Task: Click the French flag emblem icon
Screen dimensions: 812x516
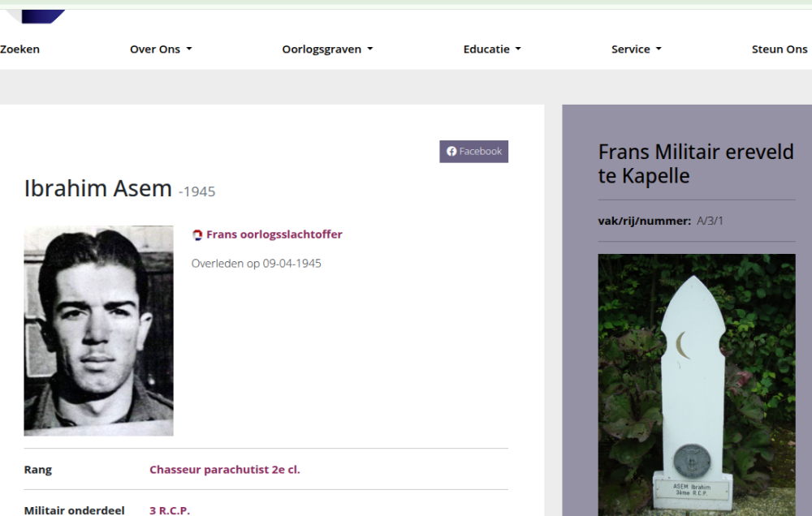Action: point(197,235)
